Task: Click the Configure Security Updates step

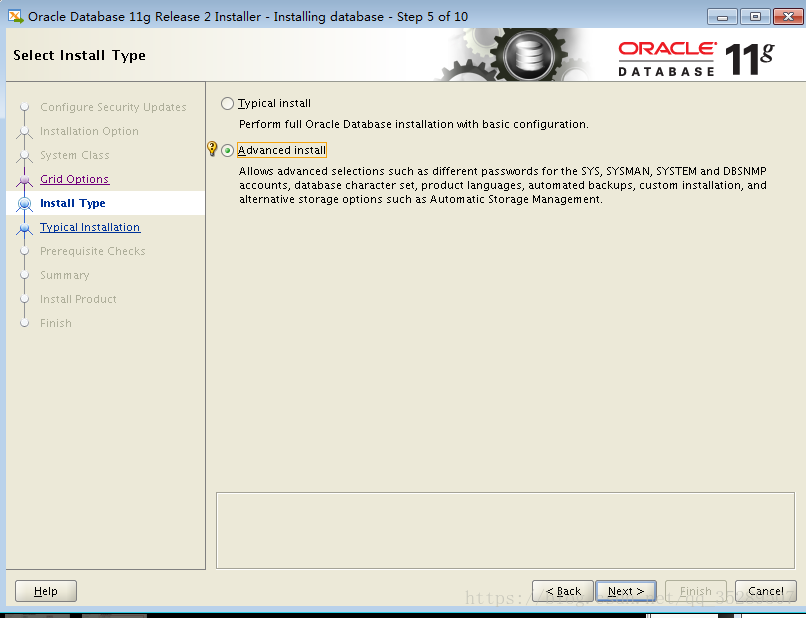Action: [x=113, y=107]
